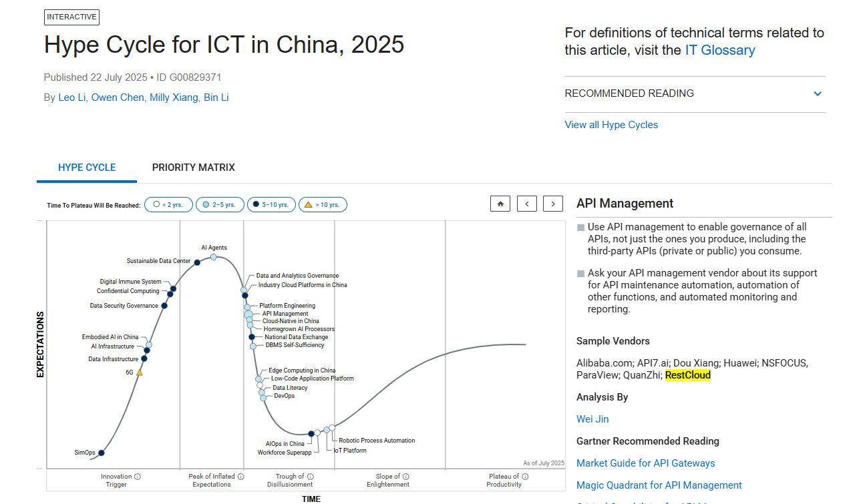The image size is (859, 504).
Task: Select the HYPE CYCLE tab
Action: point(86,168)
